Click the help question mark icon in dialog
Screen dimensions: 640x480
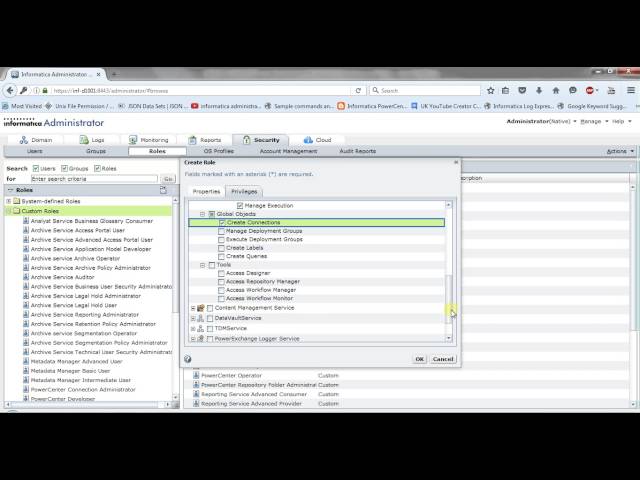(x=188, y=359)
